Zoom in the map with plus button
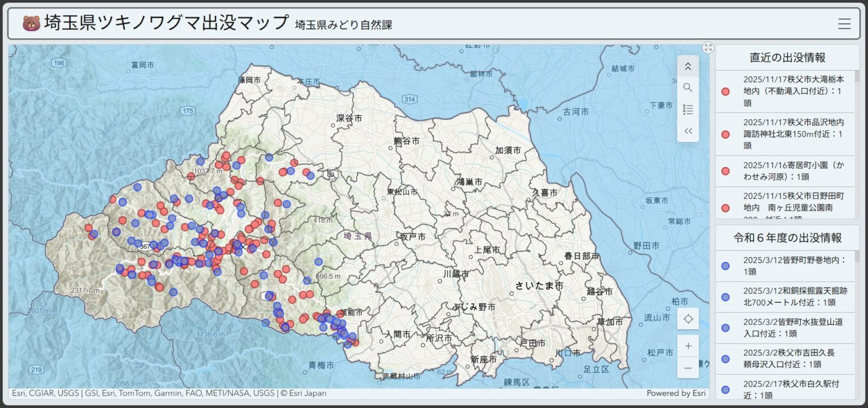Viewport: 868px width, 408px height. (x=688, y=346)
